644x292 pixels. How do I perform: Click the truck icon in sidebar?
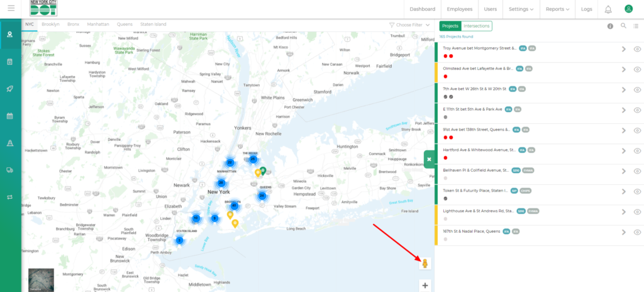pos(10,170)
